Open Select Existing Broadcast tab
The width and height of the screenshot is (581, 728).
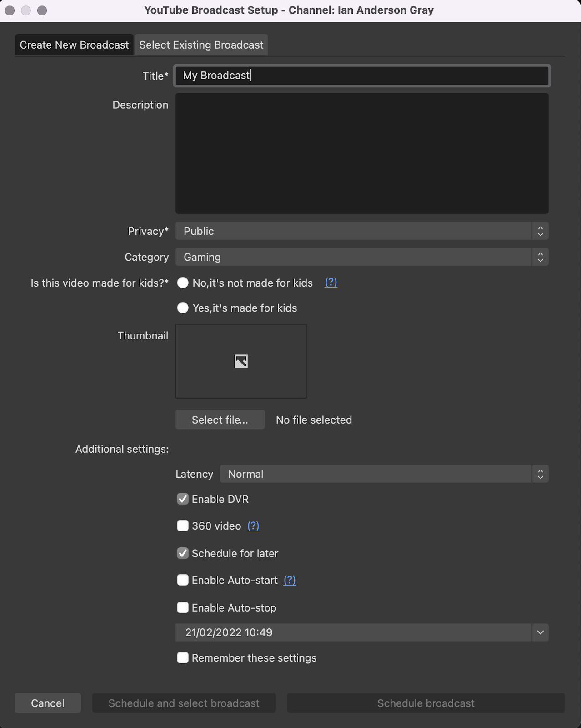point(201,45)
